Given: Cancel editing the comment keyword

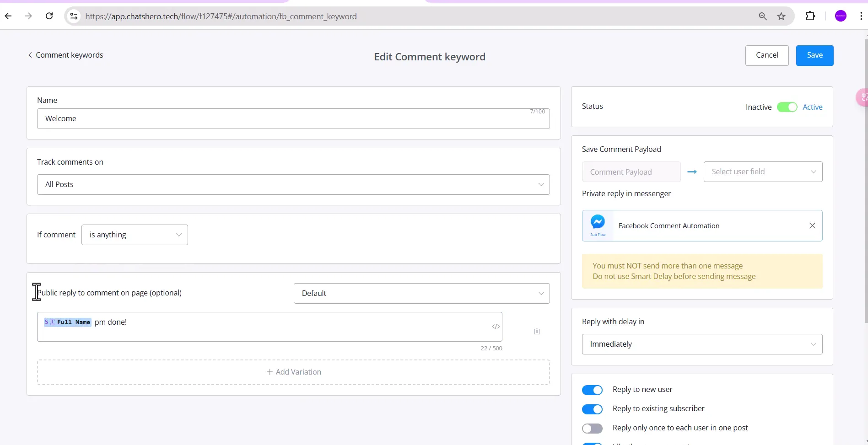Looking at the screenshot, I should [x=767, y=55].
